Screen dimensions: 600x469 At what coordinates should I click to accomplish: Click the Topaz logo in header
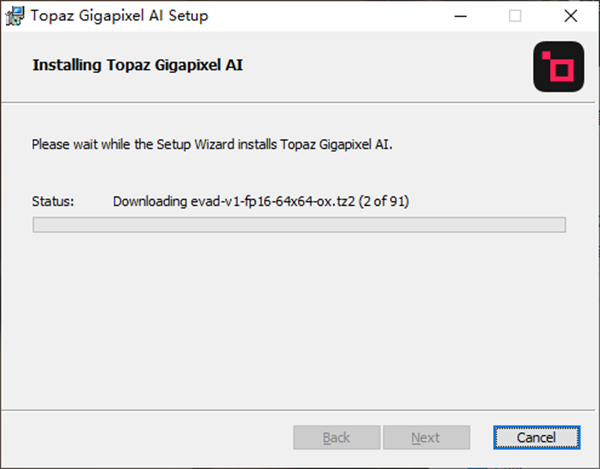tap(558, 68)
